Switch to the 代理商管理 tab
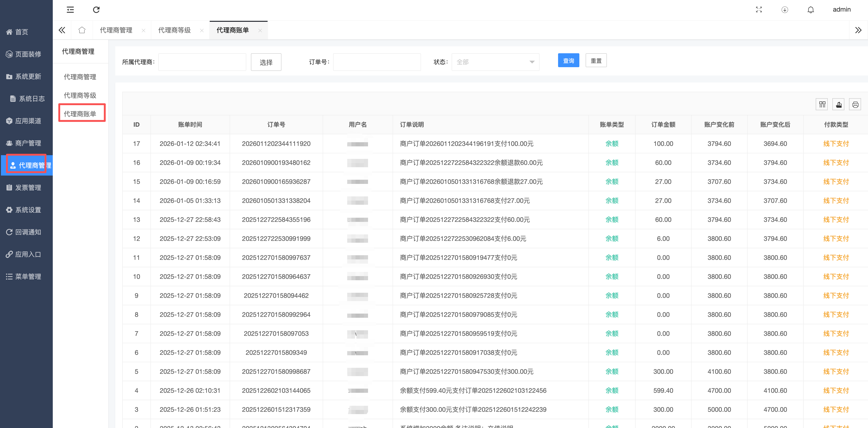The height and width of the screenshot is (428, 868). tap(116, 30)
